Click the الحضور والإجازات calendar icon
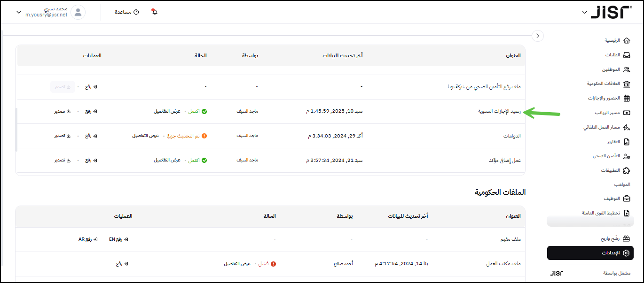644x283 pixels. point(626,99)
